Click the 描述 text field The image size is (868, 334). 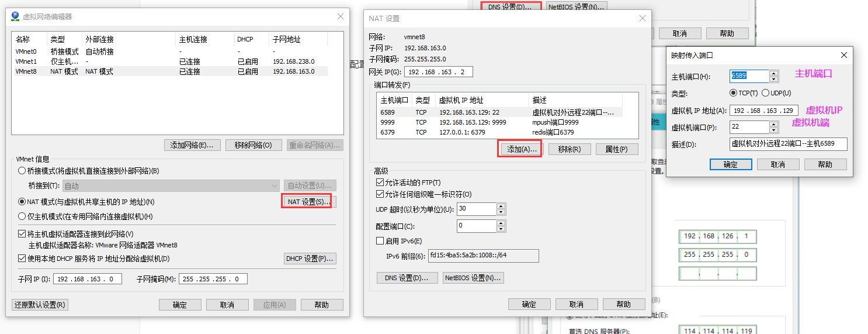click(x=788, y=144)
